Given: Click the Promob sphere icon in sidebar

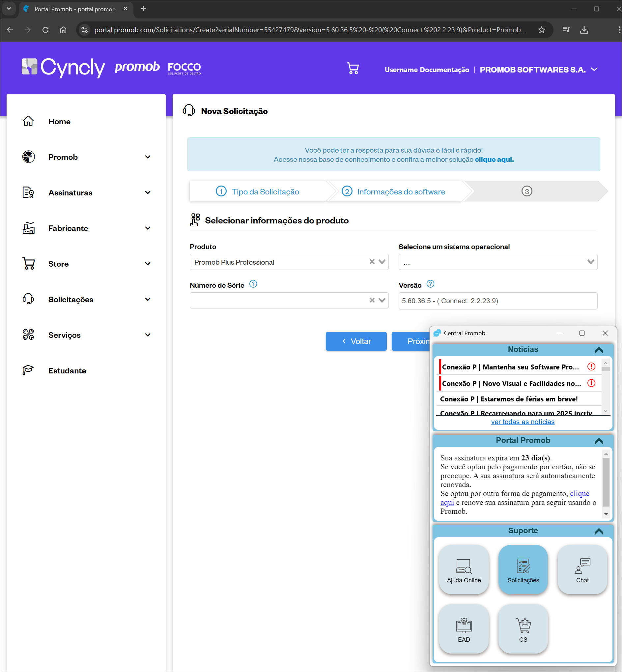Looking at the screenshot, I should [28, 157].
